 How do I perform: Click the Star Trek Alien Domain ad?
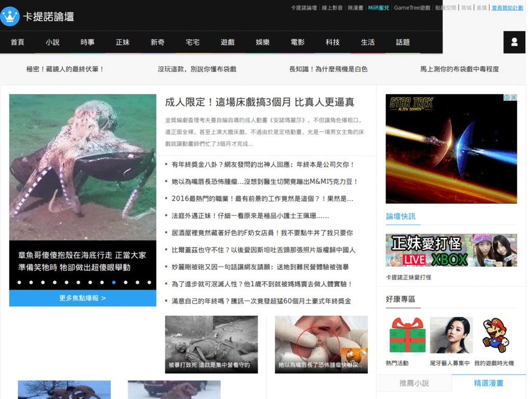point(451,149)
